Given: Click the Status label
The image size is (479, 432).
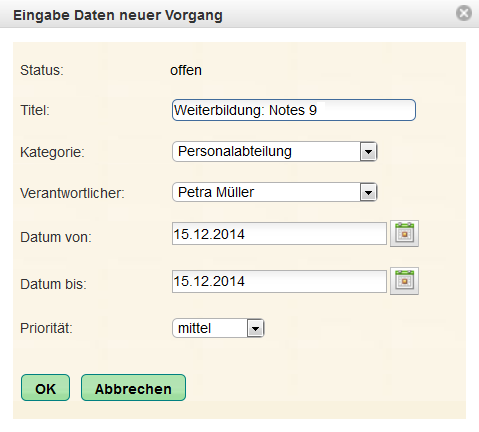Looking at the screenshot, I should (x=42, y=70).
